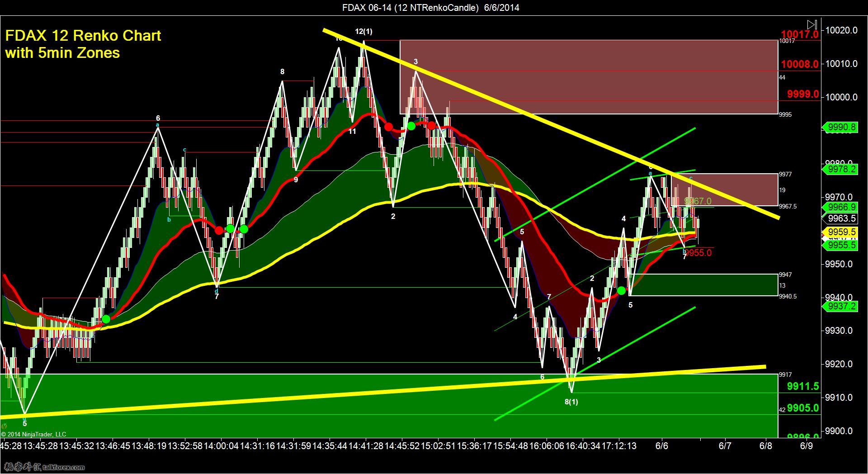Select the large upper red resistance zone
The image size is (868, 474).
point(589,77)
